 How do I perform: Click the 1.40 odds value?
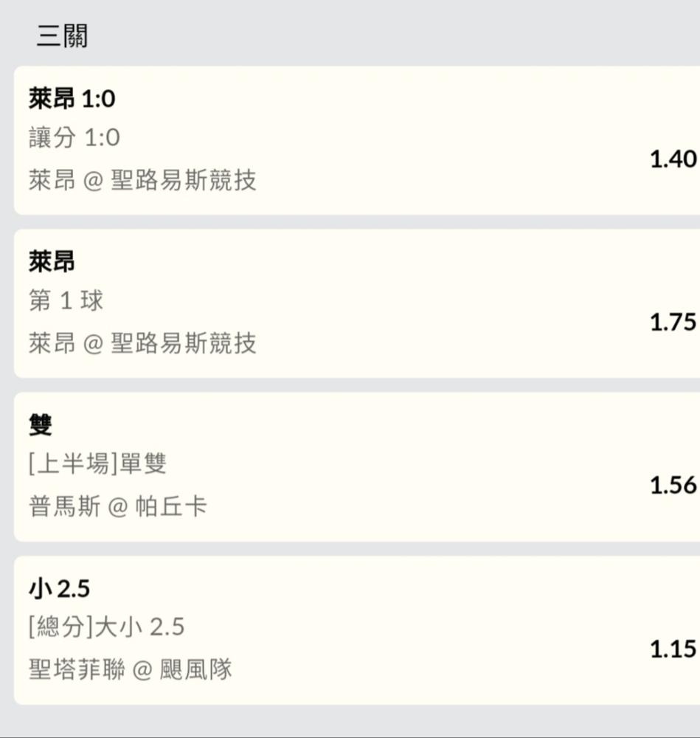click(672, 159)
